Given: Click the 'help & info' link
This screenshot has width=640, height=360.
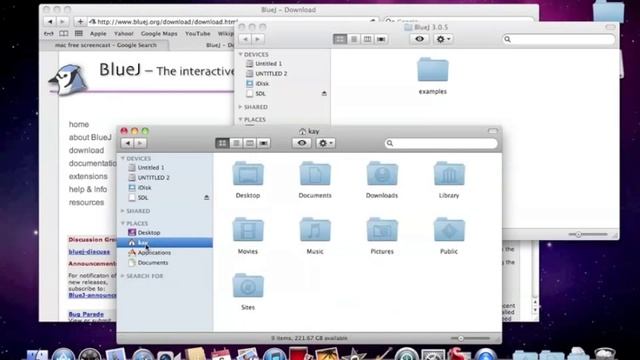Looking at the screenshot, I should 88,190.
